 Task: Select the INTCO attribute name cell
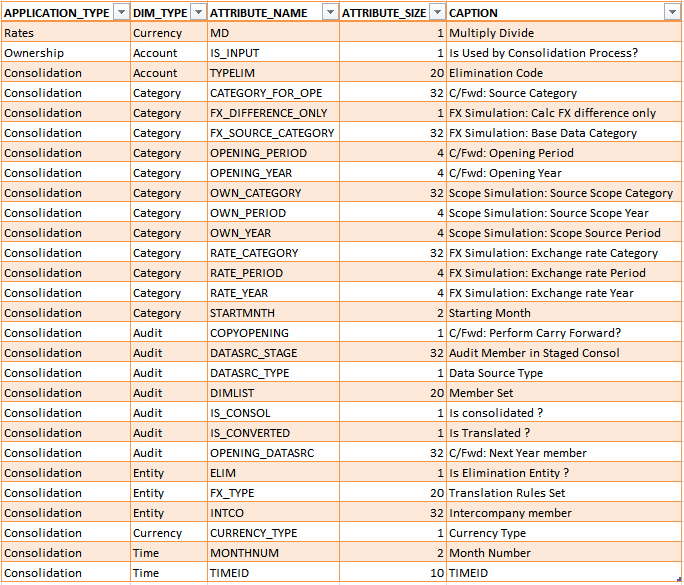pyautogui.click(x=272, y=513)
